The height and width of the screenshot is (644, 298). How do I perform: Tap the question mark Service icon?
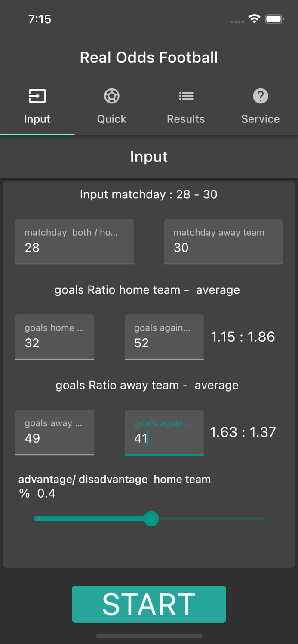click(261, 96)
